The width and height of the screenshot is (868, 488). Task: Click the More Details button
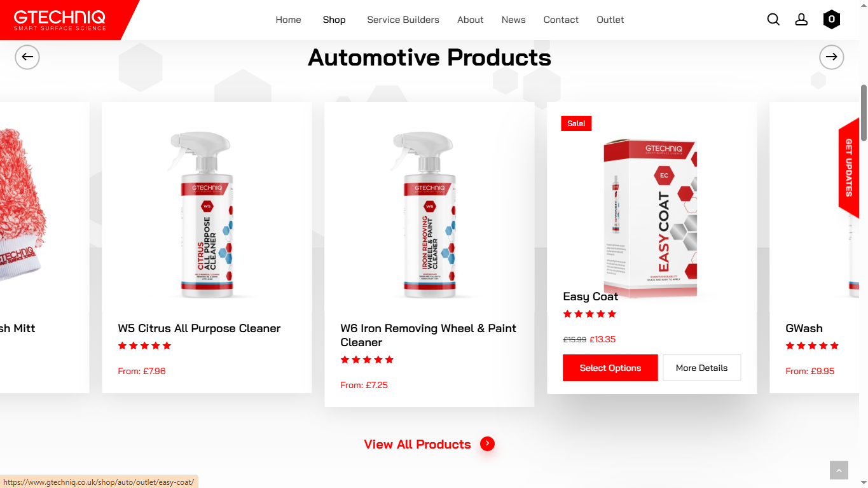pos(701,368)
